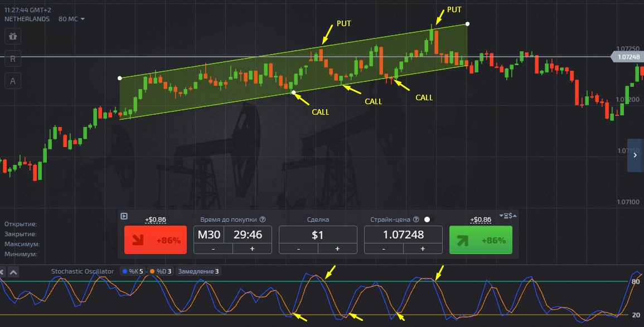The width and height of the screenshot is (644, 327).
Task: Expand the right side panel arrow
Action: [x=635, y=155]
